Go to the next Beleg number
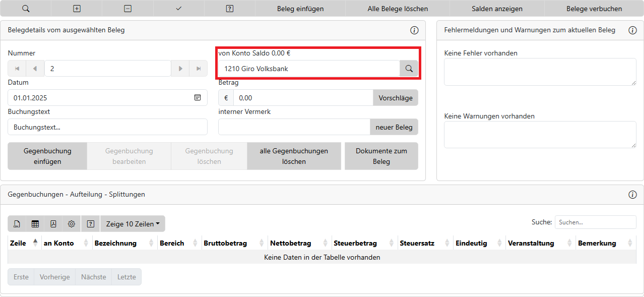The image size is (644, 297). pos(180,69)
